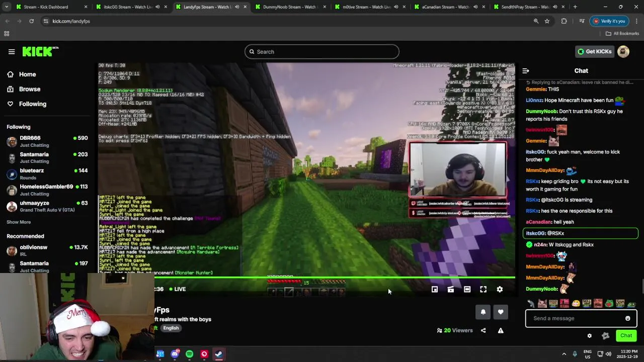Click the Send a message input
The height and width of the screenshot is (362, 644).
[581, 318]
